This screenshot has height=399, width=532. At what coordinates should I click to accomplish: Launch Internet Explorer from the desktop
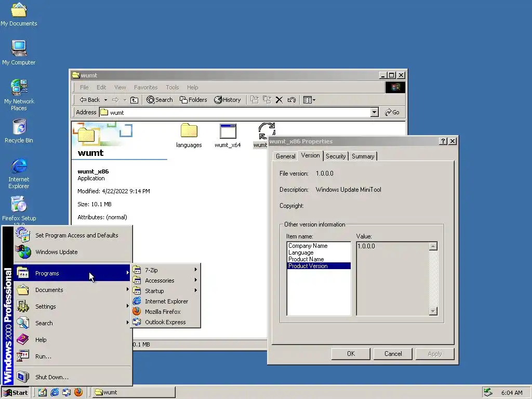19,173
